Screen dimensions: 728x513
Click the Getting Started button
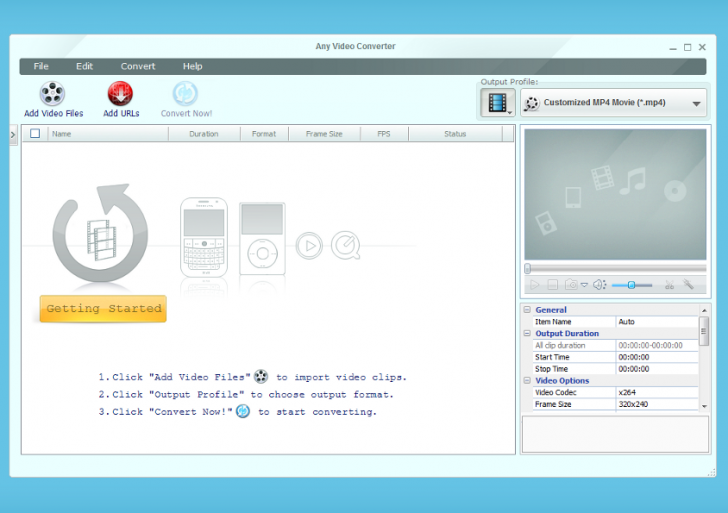tap(103, 309)
